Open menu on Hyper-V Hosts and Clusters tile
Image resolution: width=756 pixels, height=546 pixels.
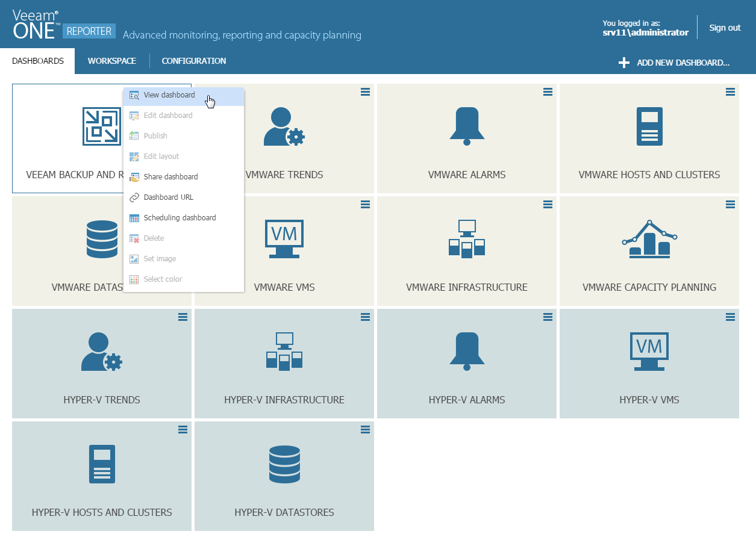(x=183, y=429)
